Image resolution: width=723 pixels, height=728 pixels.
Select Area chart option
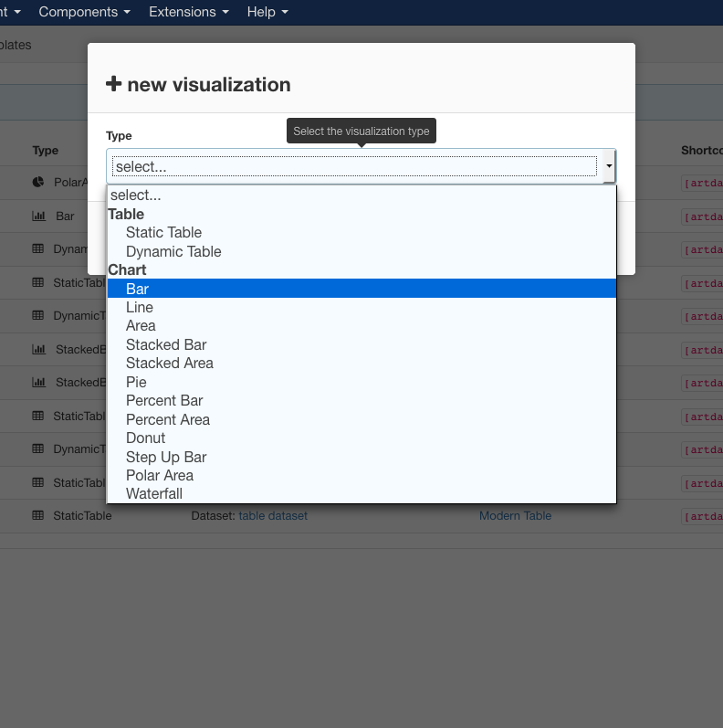[x=361, y=325]
